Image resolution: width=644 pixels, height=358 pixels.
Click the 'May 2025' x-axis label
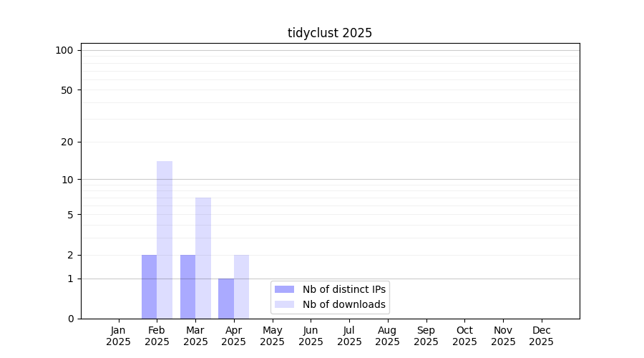pos(273,336)
